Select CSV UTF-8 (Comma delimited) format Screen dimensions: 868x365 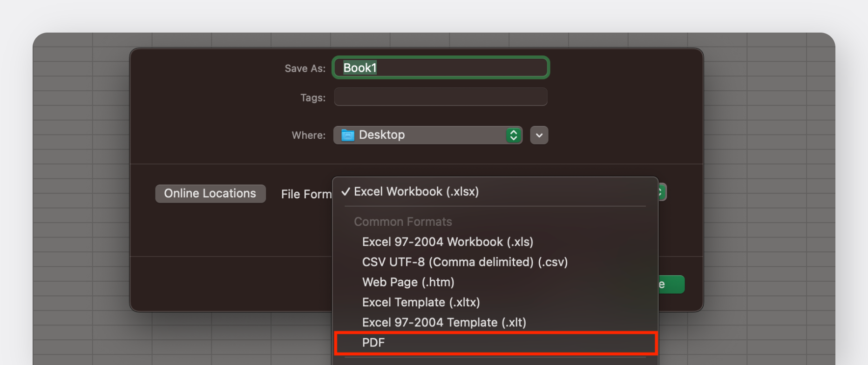click(x=465, y=262)
